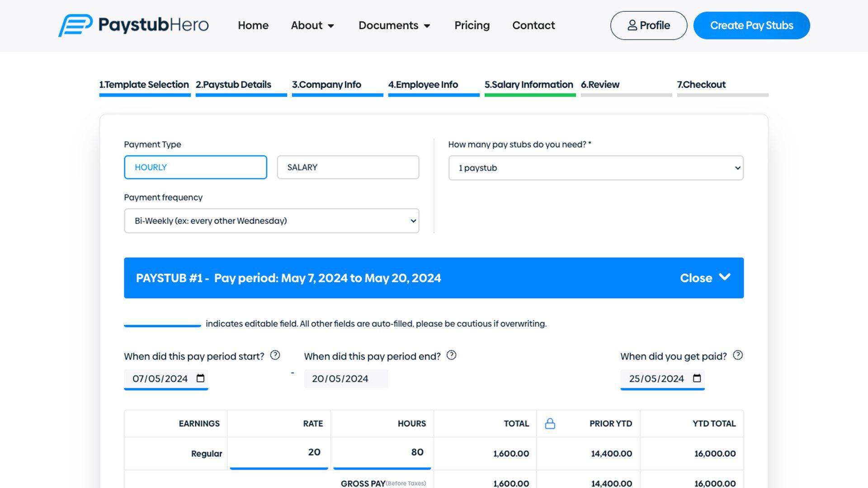Open the calendar picker on the start date field
Image resolution: width=868 pixels, height=488 pixels.
point(200,378)
